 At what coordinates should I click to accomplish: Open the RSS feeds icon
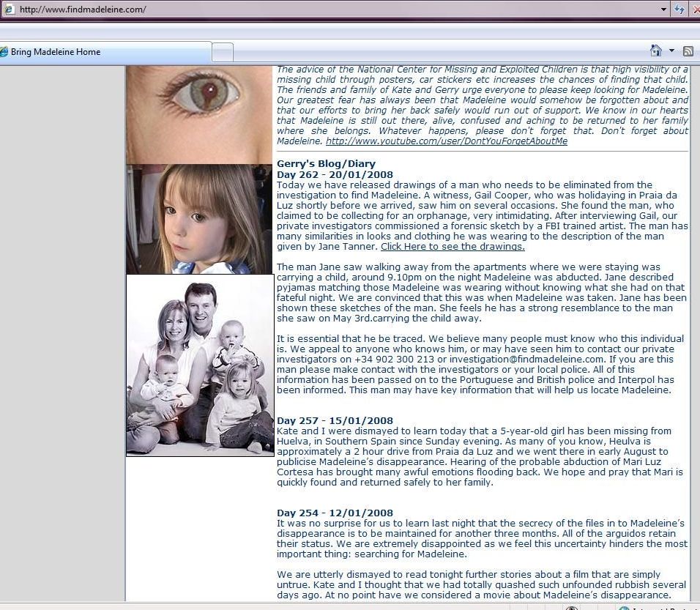point(688,51)
